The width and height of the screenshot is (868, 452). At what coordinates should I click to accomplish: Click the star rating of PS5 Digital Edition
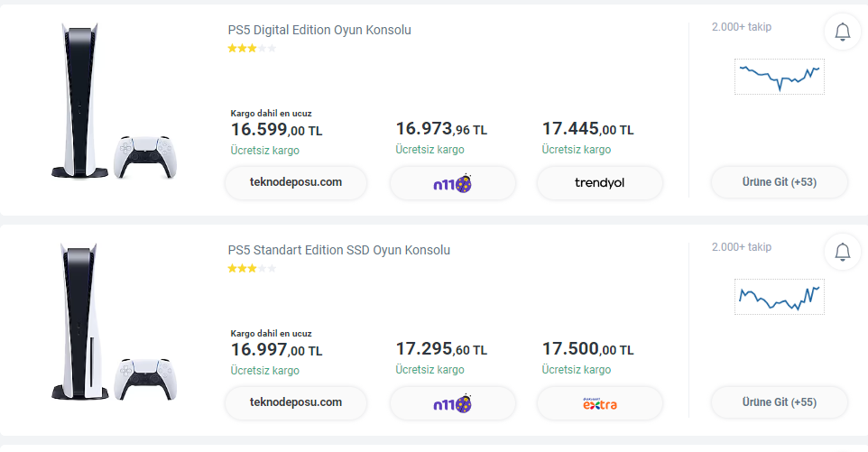click(x=252, y=49)
